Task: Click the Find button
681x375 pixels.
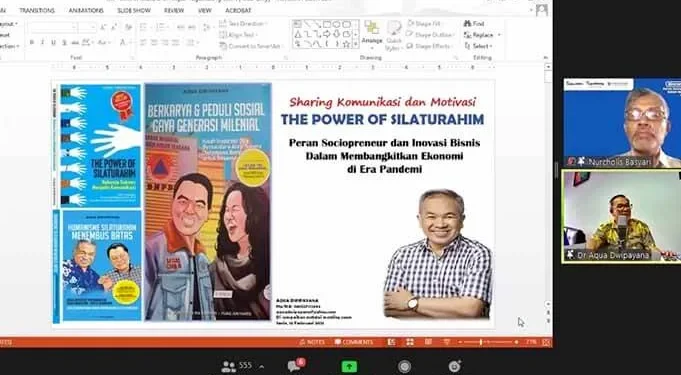Action: [474, 23]
